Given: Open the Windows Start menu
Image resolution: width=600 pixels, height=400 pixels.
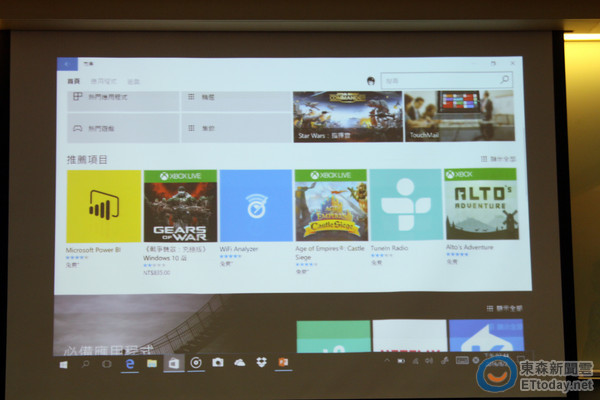Looking at the screenshot, I should point(64,364).
